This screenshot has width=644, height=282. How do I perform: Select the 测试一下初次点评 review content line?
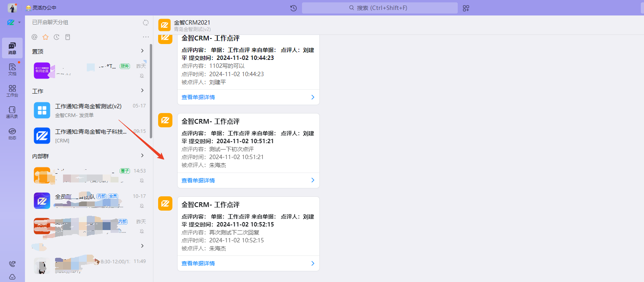[218, 149]
